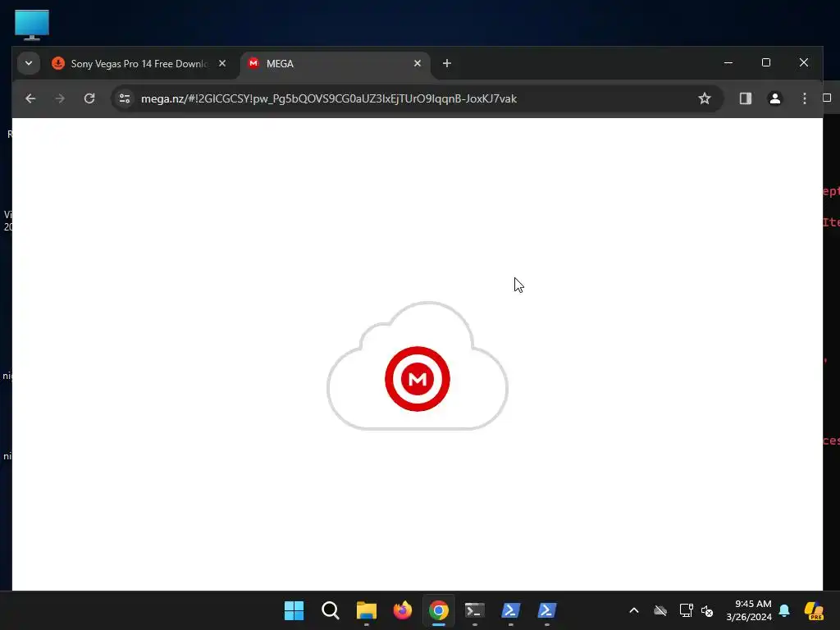Open network status tray icon
This screenshot has width=840, height=630.
687,610
